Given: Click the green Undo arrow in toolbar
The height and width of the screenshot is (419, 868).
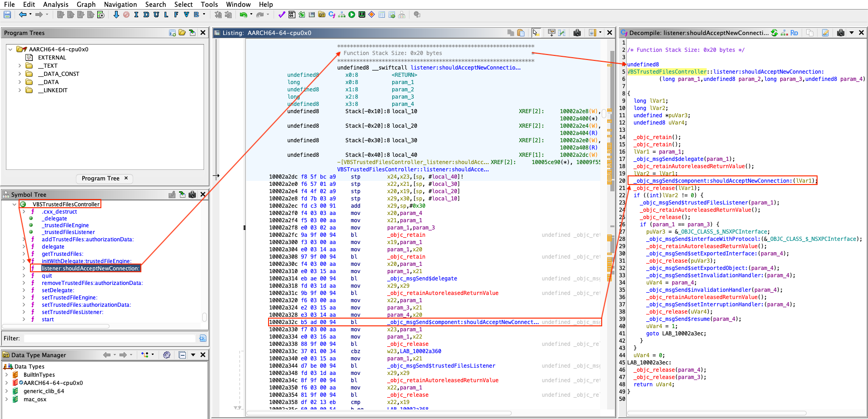Looking at the screenshot, I should click(x=243, y=15).
